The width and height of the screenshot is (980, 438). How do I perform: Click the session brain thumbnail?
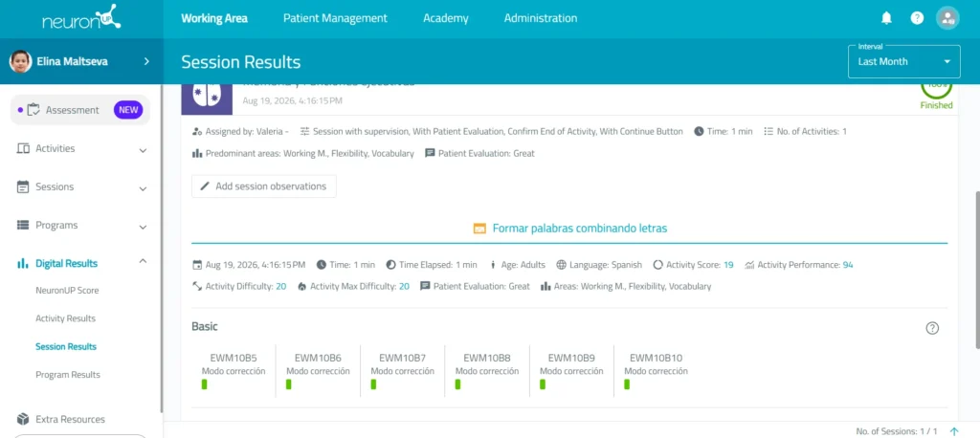(x=207, y=99)
